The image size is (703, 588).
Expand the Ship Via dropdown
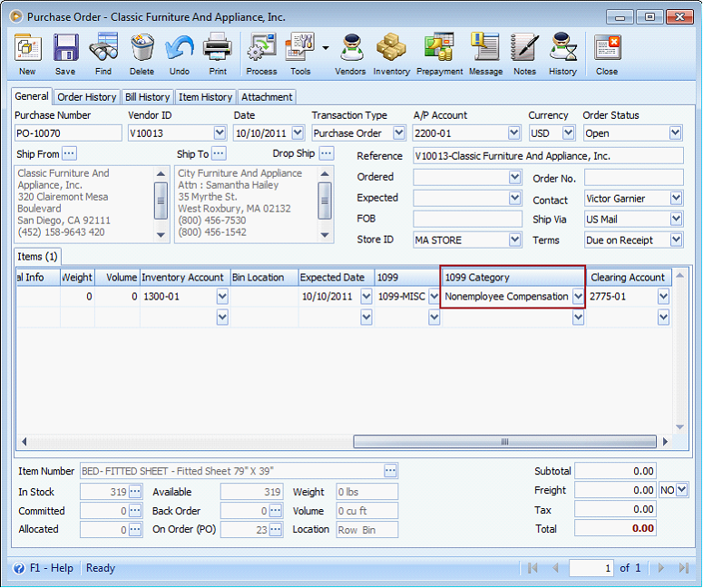pos(676,219)
